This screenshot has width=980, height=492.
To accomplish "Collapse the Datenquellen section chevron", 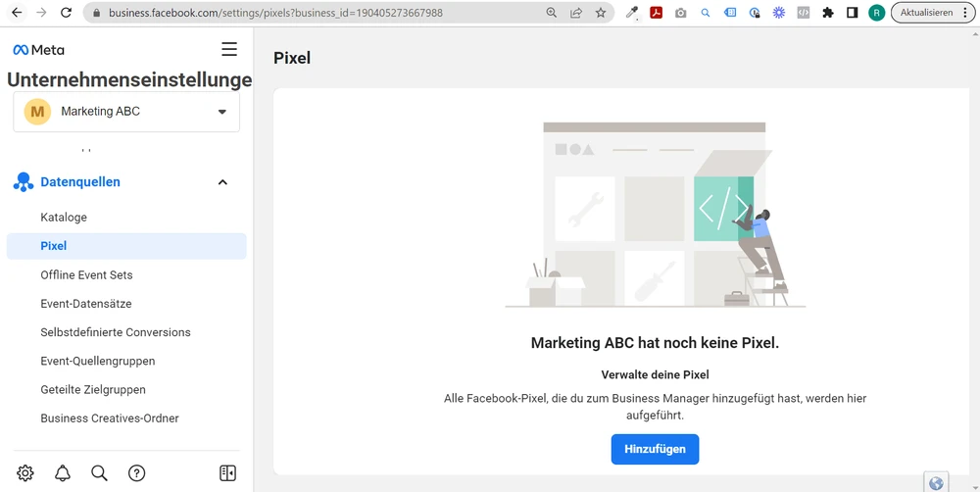I will pyautogui.click(x=222, y=182).
